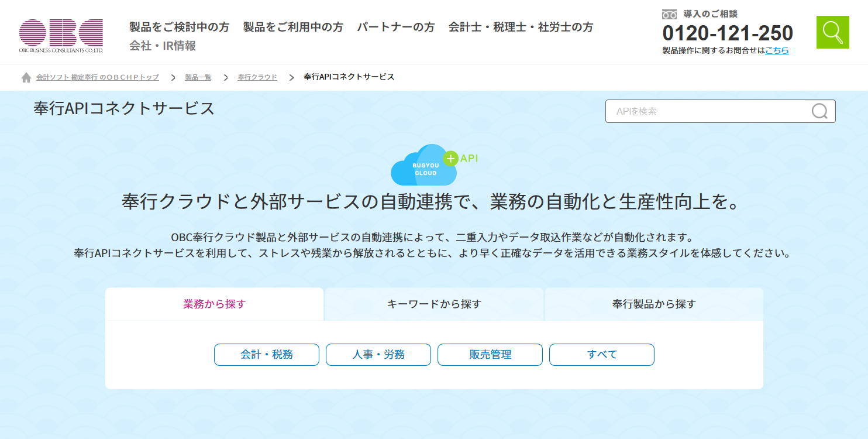Go to 奉行クラウド breadcrumb link

[257, 77]
